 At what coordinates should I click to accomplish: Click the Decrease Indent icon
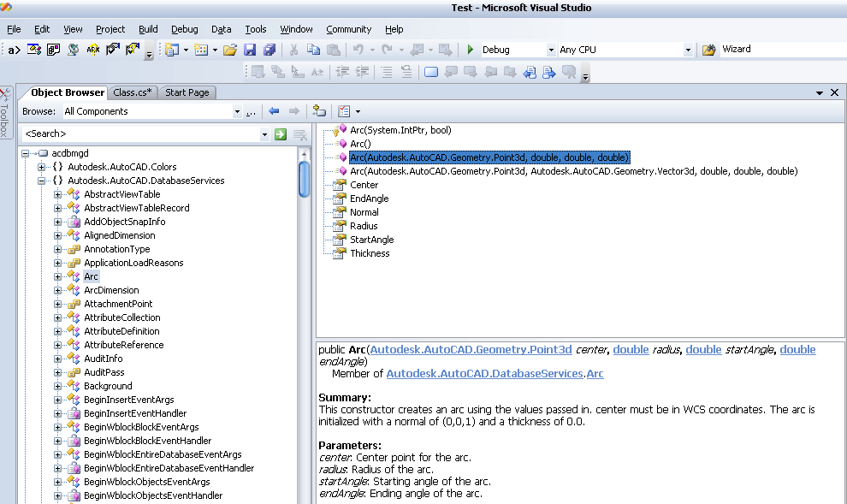click(x=342, y=72)
